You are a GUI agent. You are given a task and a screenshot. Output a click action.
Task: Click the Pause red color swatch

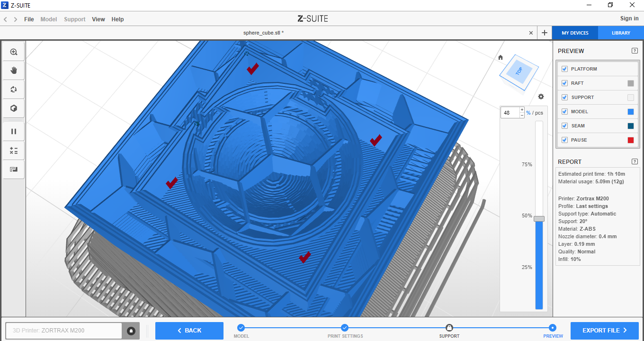630,140
